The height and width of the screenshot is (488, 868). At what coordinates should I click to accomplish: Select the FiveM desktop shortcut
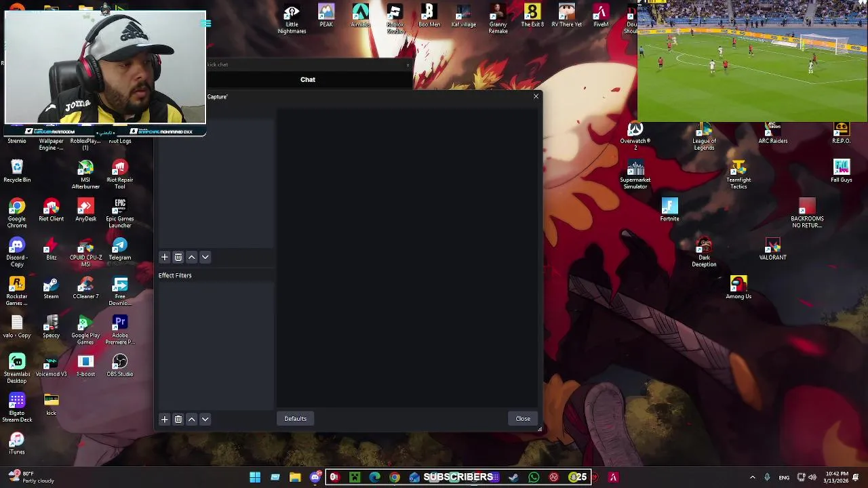601,15
